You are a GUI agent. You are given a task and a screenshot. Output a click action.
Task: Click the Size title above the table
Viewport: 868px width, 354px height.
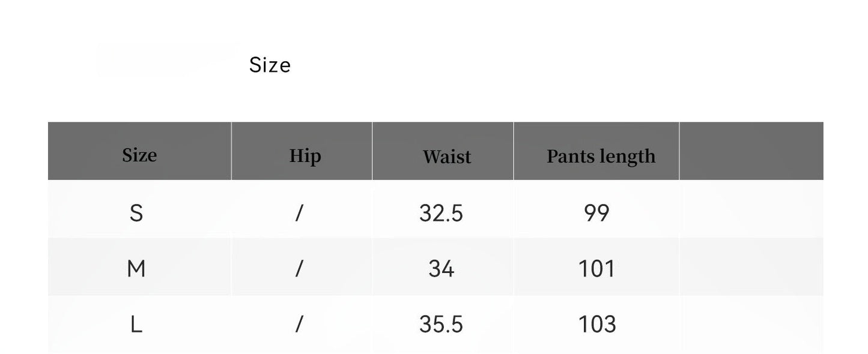pos(270,65)
